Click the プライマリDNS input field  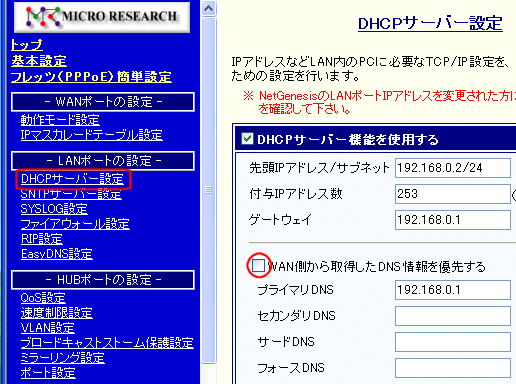click(453, 290)
